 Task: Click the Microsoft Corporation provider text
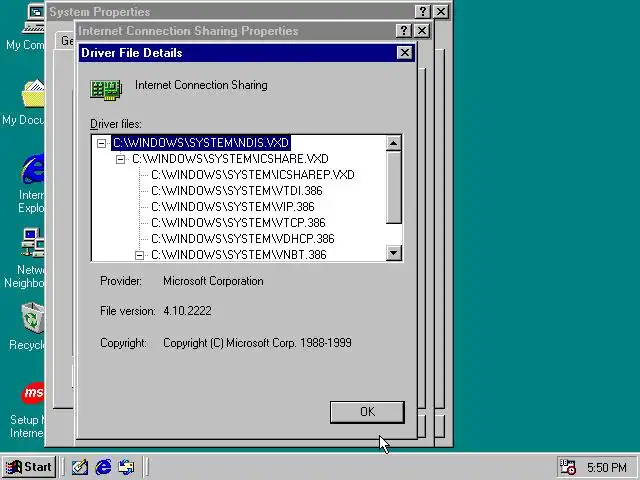(213, 281)
